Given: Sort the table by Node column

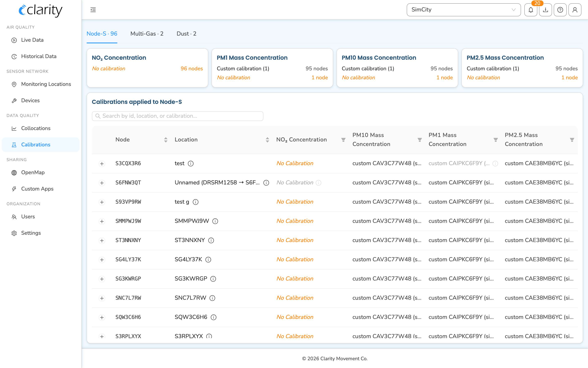Looking at the screenshot, I should coord(166,140).
